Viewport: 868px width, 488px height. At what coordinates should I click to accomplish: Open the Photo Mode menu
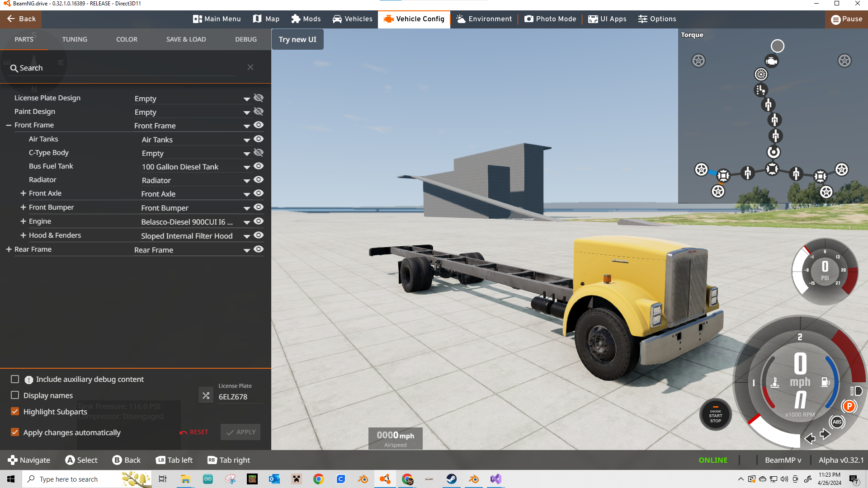pyautogui.click(x=550, y=19)
